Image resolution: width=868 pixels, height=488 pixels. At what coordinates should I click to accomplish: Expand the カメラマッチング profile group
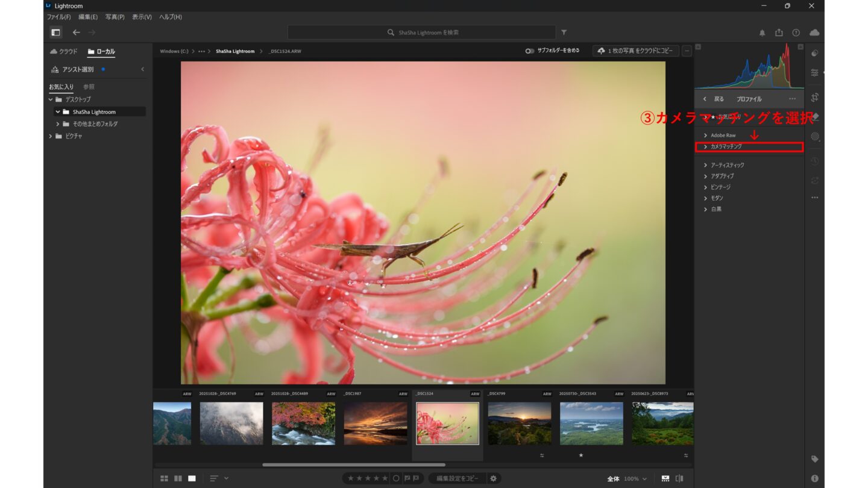pos(726,146)
